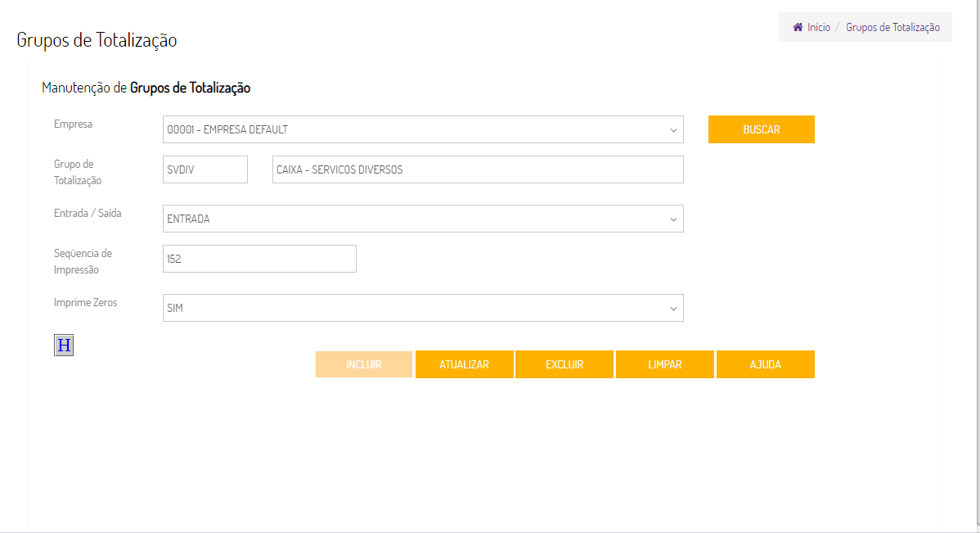Click the CAIXA - SERVICOS DIVERSOS description field
The image size is (980, 533).
pos(478,170)
